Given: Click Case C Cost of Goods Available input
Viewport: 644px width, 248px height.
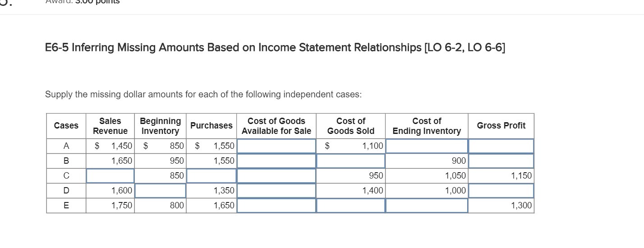Looking at the screenshot, I should coord(276,175).
